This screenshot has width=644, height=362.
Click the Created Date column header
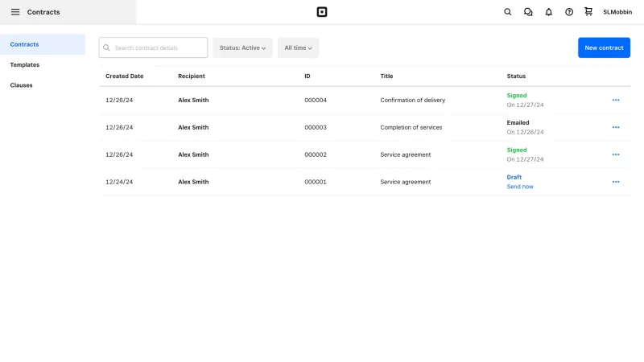tap(125, 76)
